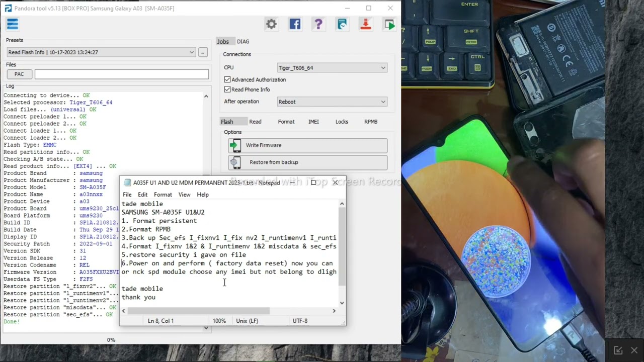Open Pandora settings gear icon
The height and width of the screenshot is (362, 644).
(x=271, y=24)
